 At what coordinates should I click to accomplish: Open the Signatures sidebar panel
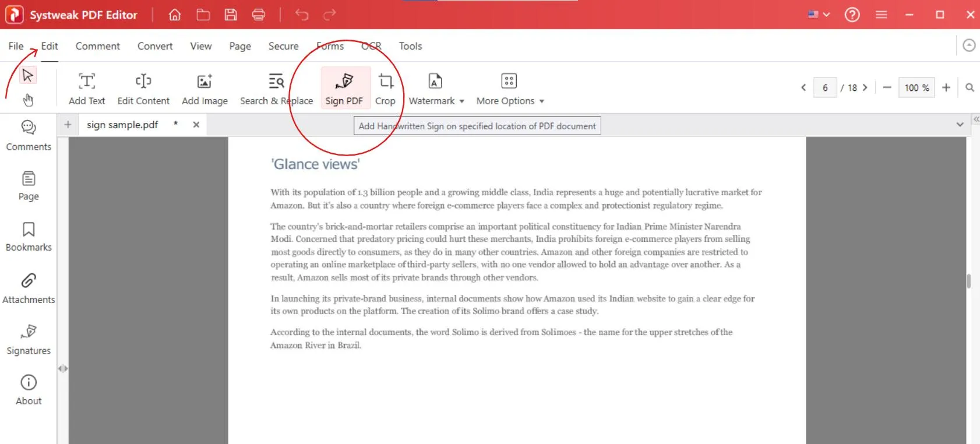pyautogui.click(x=29, y=339)
